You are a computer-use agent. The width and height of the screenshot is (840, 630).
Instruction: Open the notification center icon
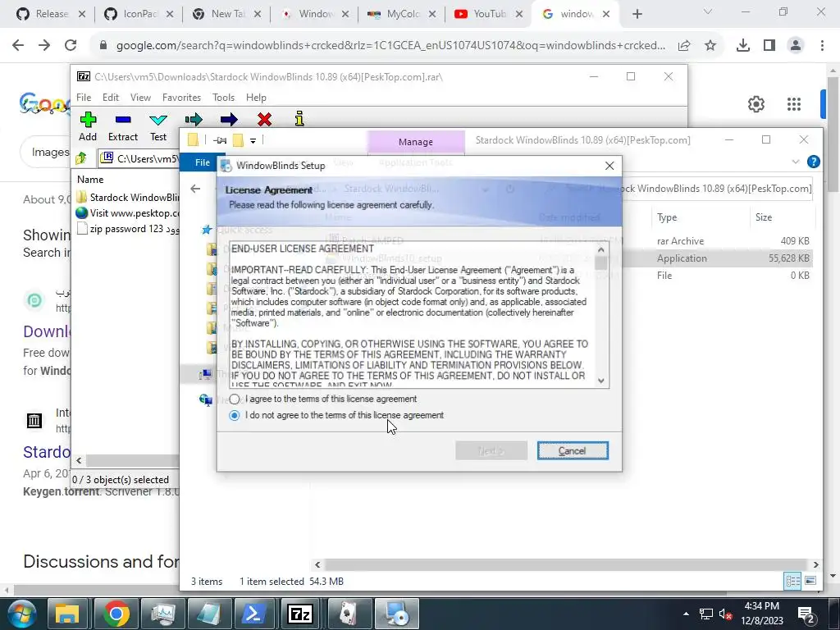(806, 614)
